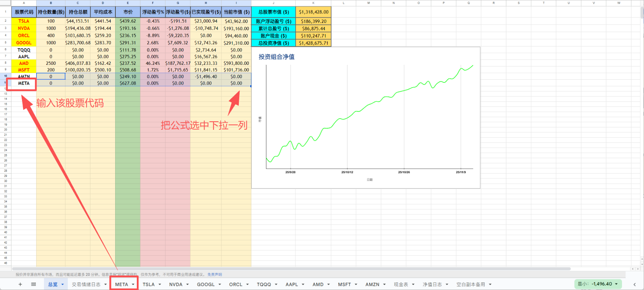Screen dimensions: 644x290
Task: Expand the 净值日志 tab dropdown arrow
Action: (x=447, y=284)
